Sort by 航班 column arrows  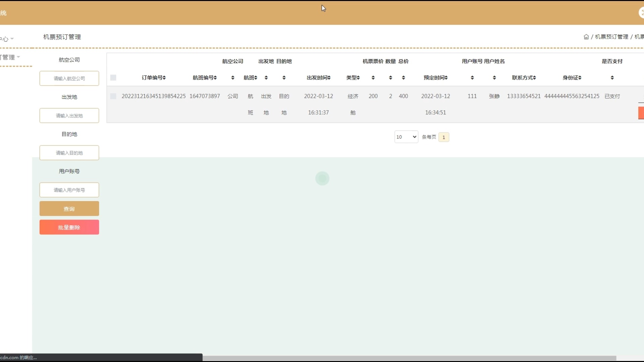point(256,78)
